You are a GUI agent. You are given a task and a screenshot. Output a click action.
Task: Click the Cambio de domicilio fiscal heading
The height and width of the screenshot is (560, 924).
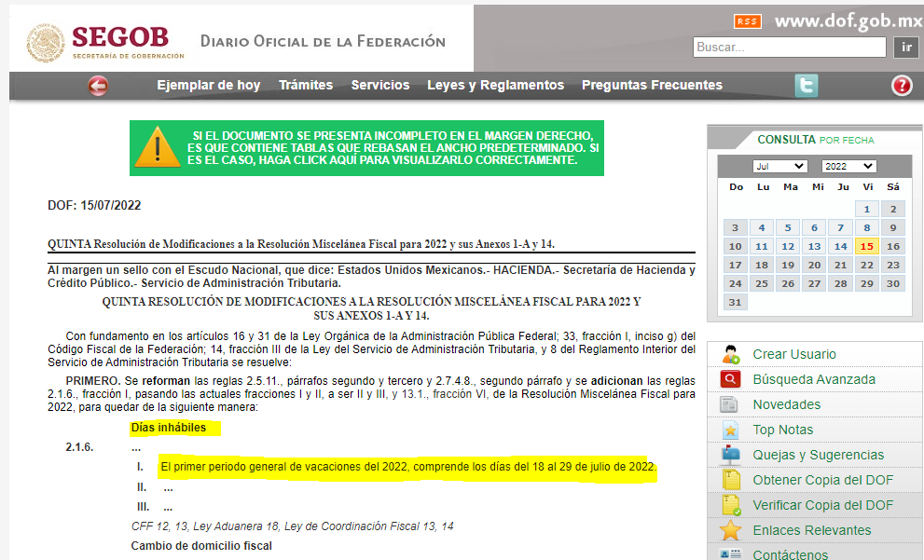tap(201, 546)
